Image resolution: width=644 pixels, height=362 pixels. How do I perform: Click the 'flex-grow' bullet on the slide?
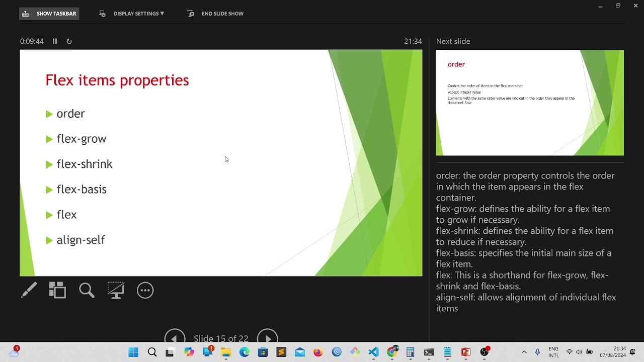[x=82, y=139]
